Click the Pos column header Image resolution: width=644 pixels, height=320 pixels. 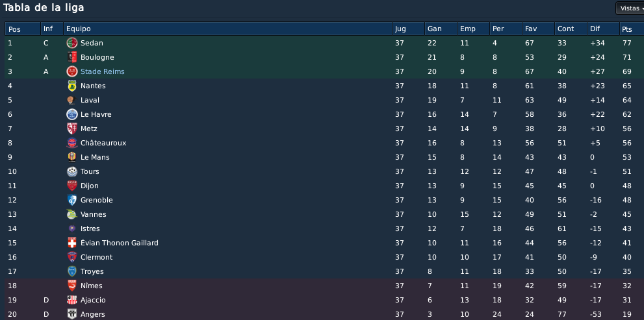[23, 29]
